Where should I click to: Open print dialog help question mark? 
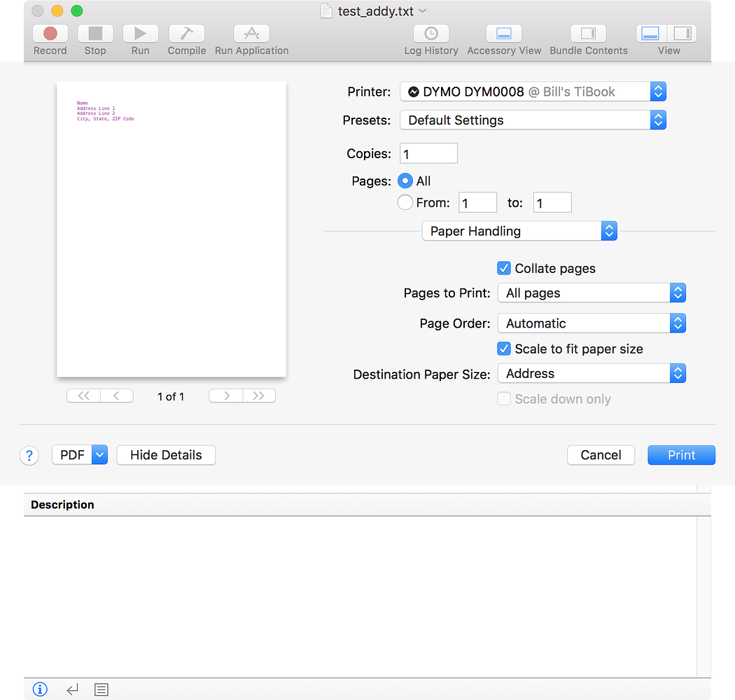coord(29,455)
